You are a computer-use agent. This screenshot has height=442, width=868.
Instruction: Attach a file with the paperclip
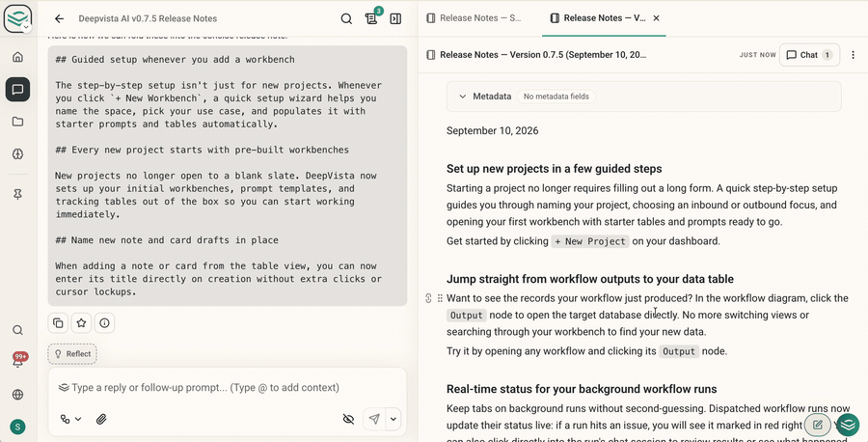tap(101, 419)
